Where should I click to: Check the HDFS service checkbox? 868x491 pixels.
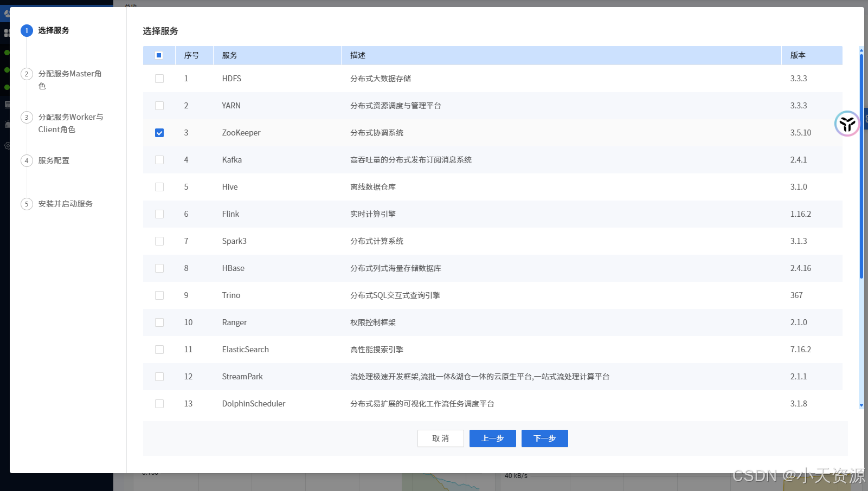pos(159,79)
